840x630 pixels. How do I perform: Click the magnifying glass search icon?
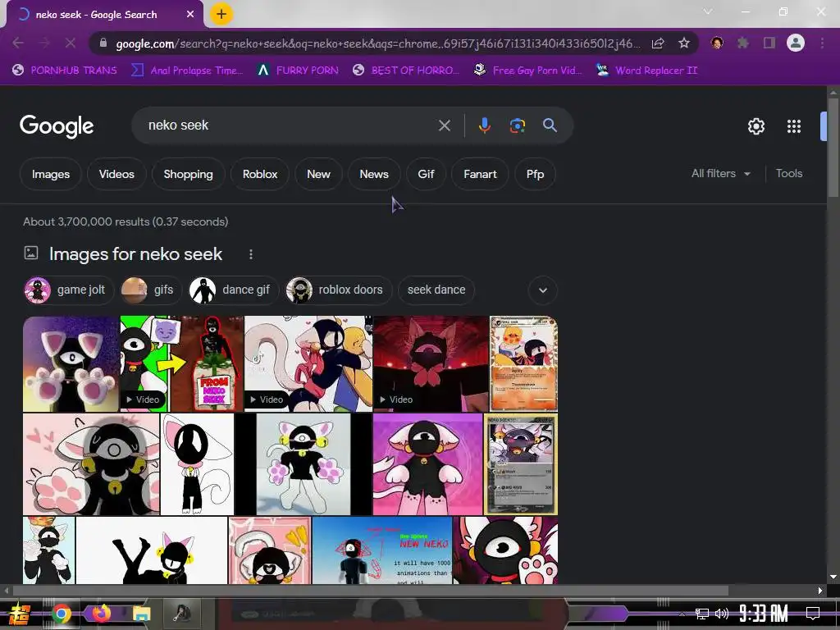tap(550, 126)
